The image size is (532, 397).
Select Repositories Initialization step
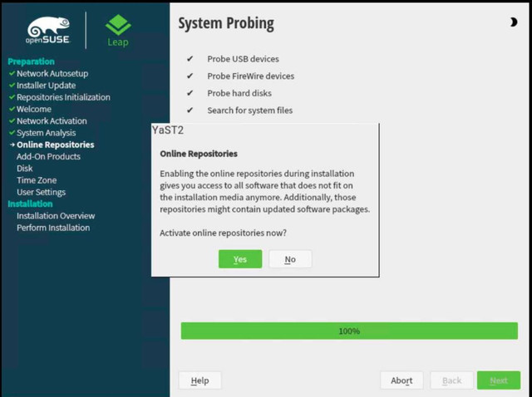(63, 97)
